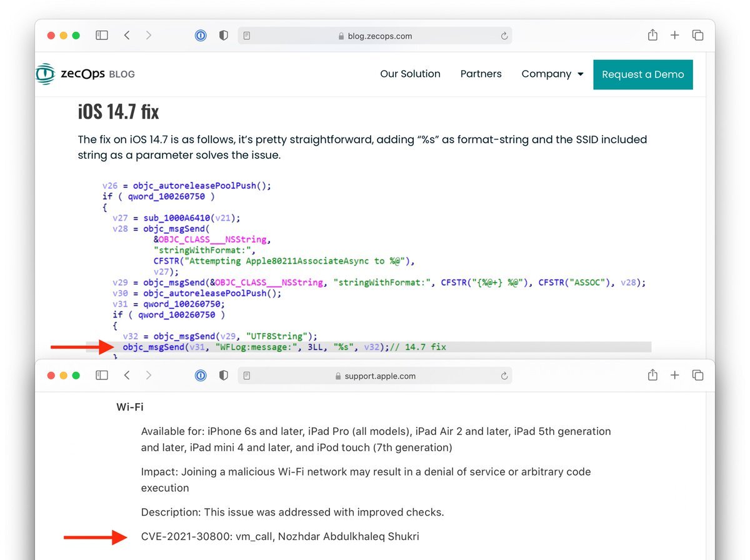
Task: Open privacy report shield in zecops window
Action: tap(224, 36)
